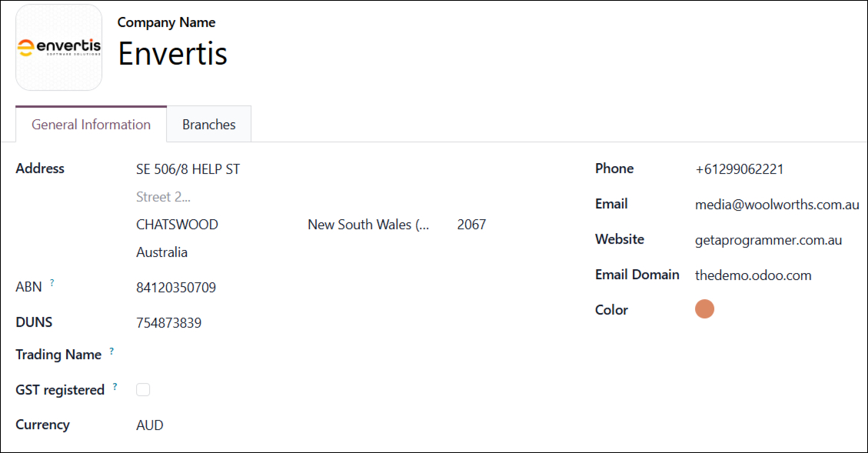Screen dimensions: 868x453
Task: Open the New South Wales state dropdown
Action: coord(369,225)
